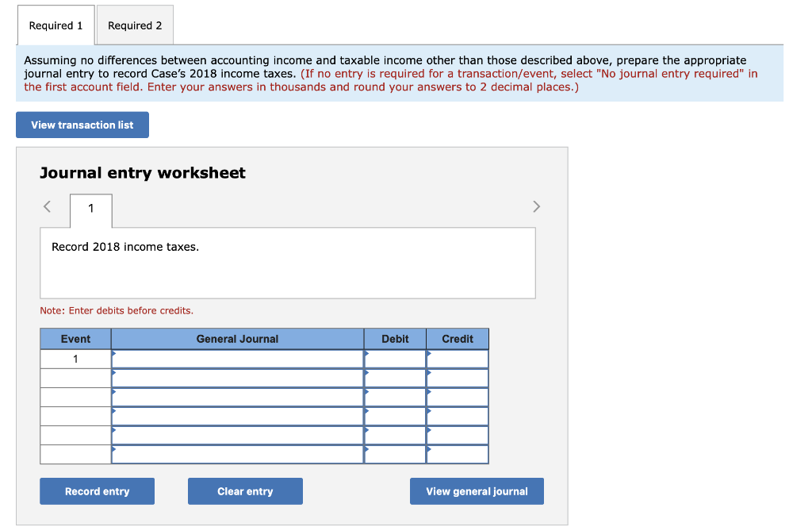
Task: Open the fourth General Journal account dropdown
Action: (x=238, y=417)
